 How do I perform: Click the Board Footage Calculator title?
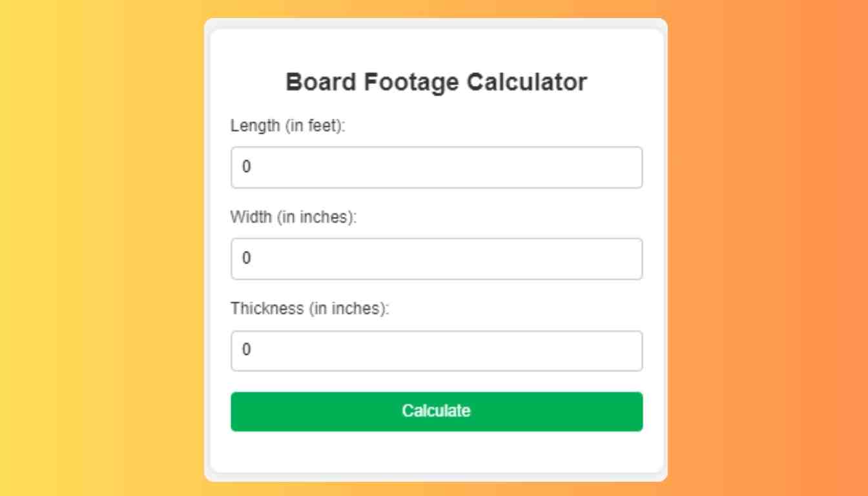pyautogui.click(x=437, y=81)
